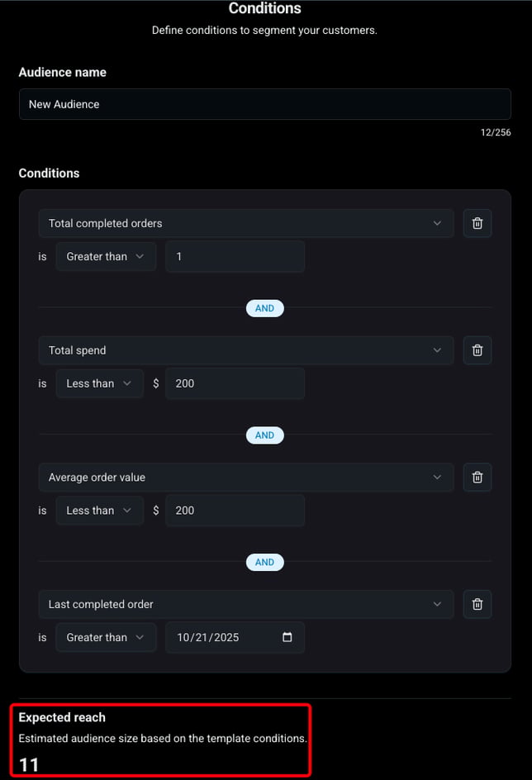This screenshot has width=532, height=780.
Task: Change the Greater than operator for completed orders
Action: click(x=106, y=257)
